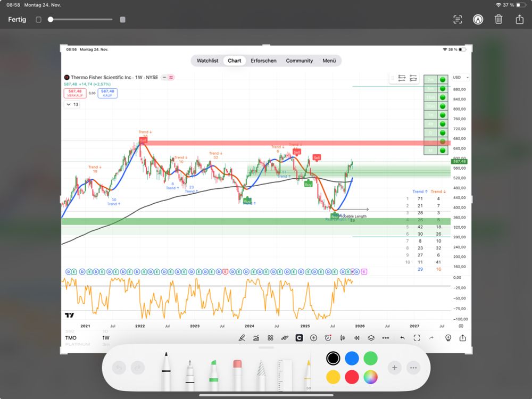Tap the black C square icon

tap(299, 338)
